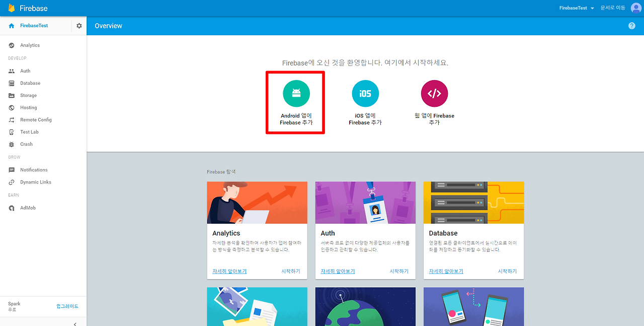Click the 업그레이드 upgrade link
The height and width of the screenshot is (326, 644).
pyautogui.click(x=67, y=306)
